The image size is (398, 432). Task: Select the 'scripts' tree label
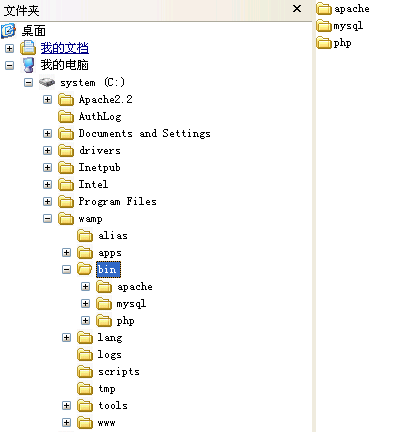(119, 372)
